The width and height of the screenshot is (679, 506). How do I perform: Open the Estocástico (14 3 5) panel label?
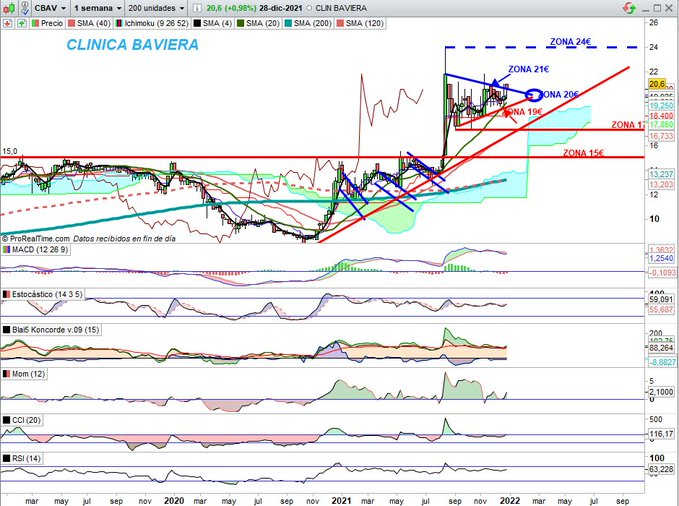click(47, 294)
